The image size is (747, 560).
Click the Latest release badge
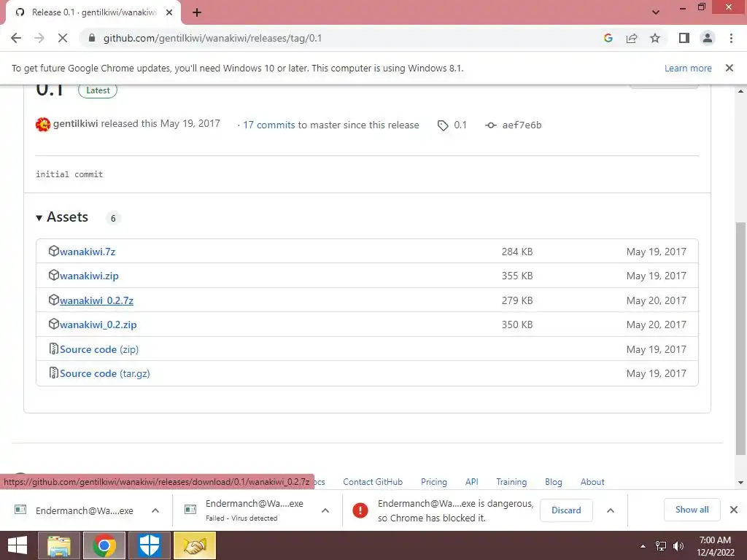[x=98, y=90]
